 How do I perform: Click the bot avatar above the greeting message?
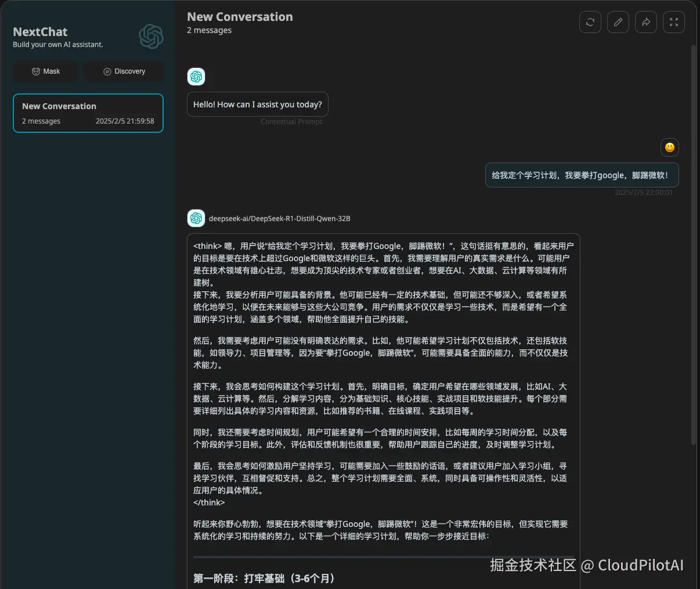[x=196, y=77]
